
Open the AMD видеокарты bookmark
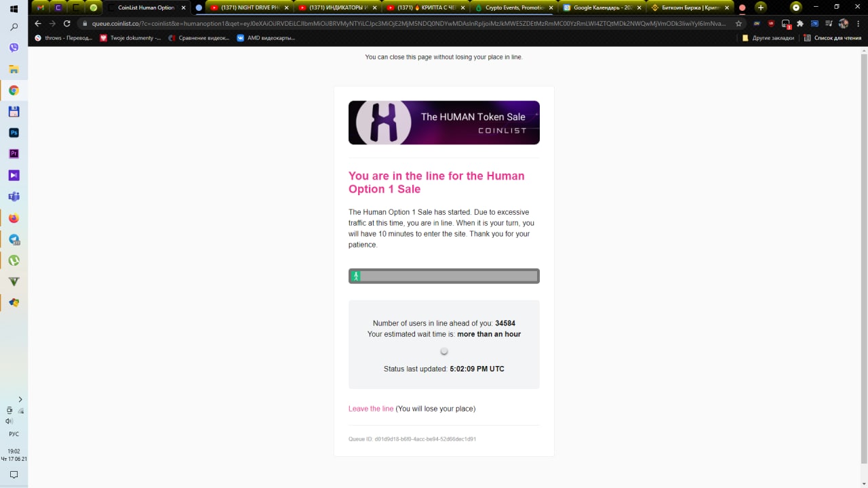click(265, 38)
